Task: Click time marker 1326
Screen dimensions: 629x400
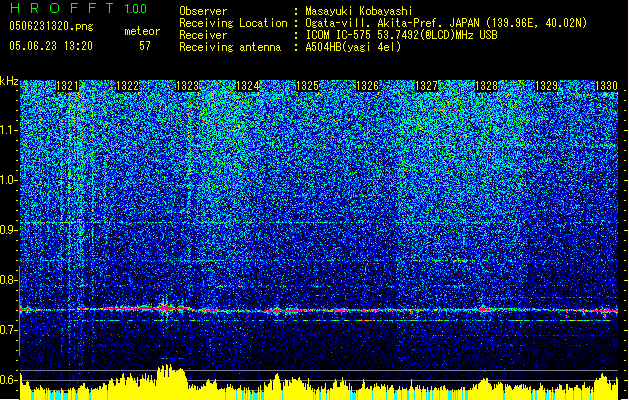Action: coord(367,86)
